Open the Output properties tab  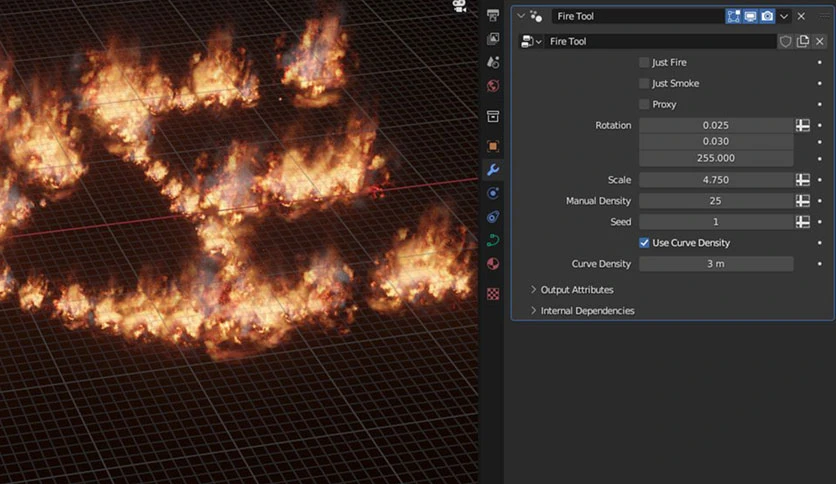[x=493, y=15]
